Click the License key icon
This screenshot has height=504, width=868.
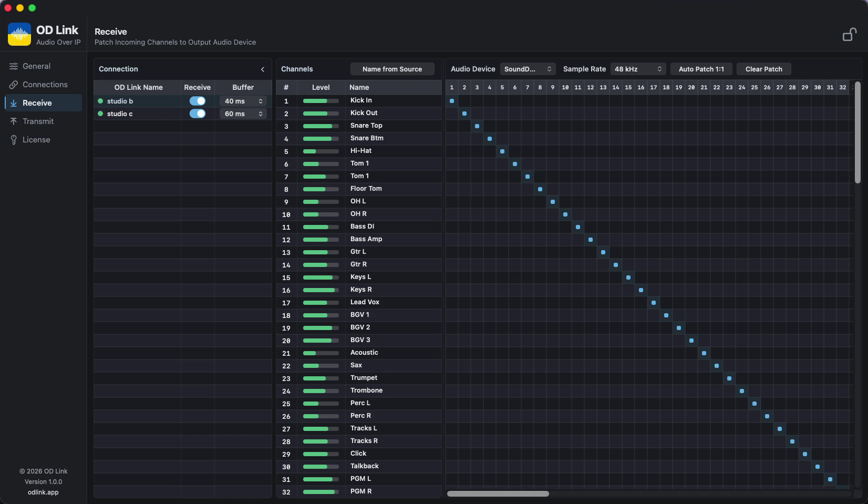pyautogui.click(x=14, y=140)
